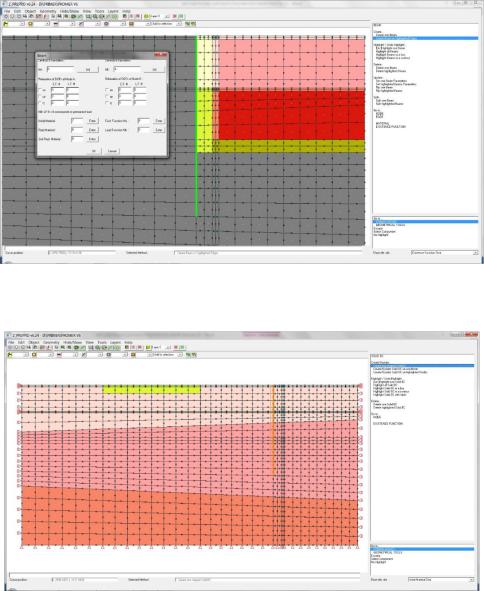Click Data button beside Solid Material field
The height and width of the screenshot is (591, 484).
click(x=92, y=121)
